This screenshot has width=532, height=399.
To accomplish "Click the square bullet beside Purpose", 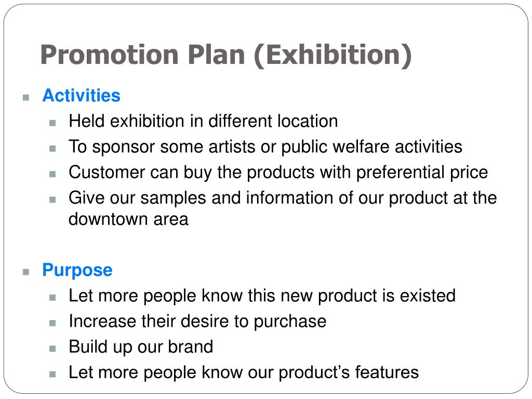I will click(26, 272).
